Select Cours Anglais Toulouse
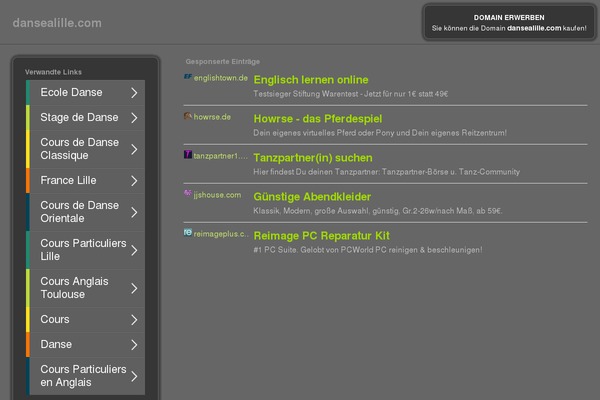Image resolution: width=600 pixels, height=400 pixels. point(85,288)
